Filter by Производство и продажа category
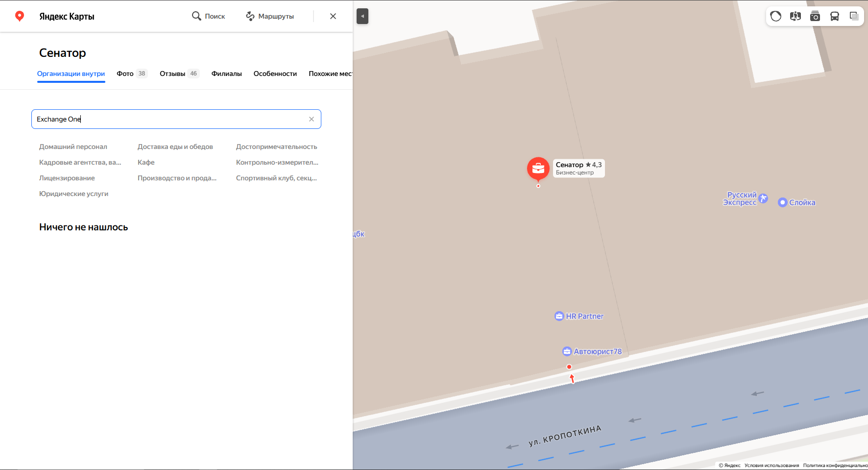The height and width of the screenshot is (470, 868). pyautogui.click(x=177, y=178)
